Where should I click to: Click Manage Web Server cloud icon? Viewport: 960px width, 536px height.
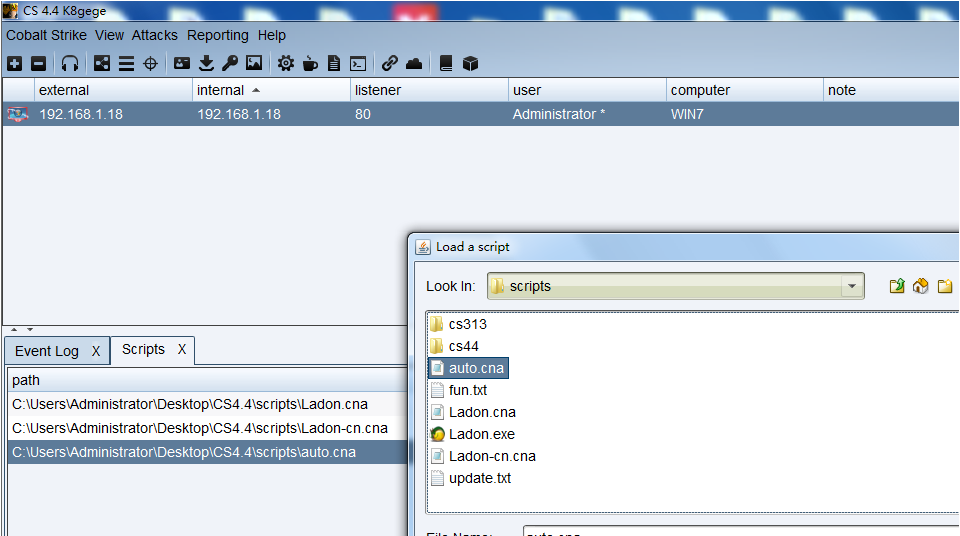click(414, 63)
